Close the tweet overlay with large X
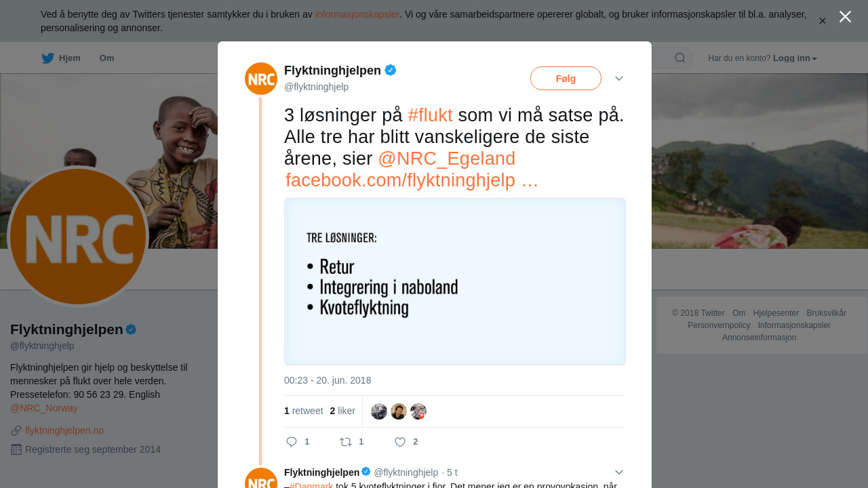 845,17
